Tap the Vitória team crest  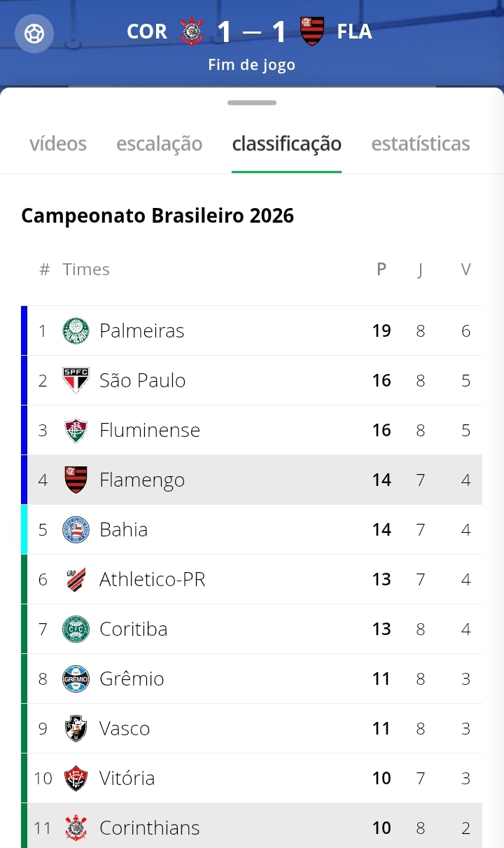click(76, 778)
